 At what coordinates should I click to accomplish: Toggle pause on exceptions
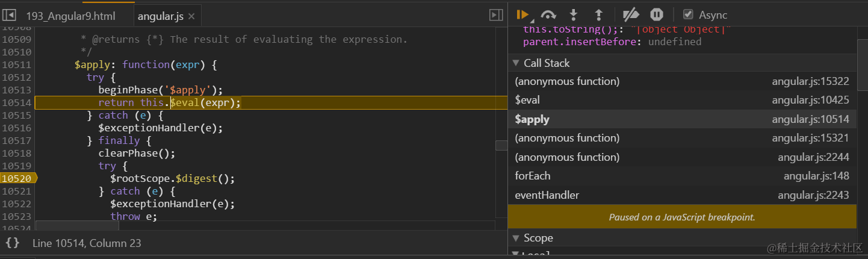click(x=657, y=15)
